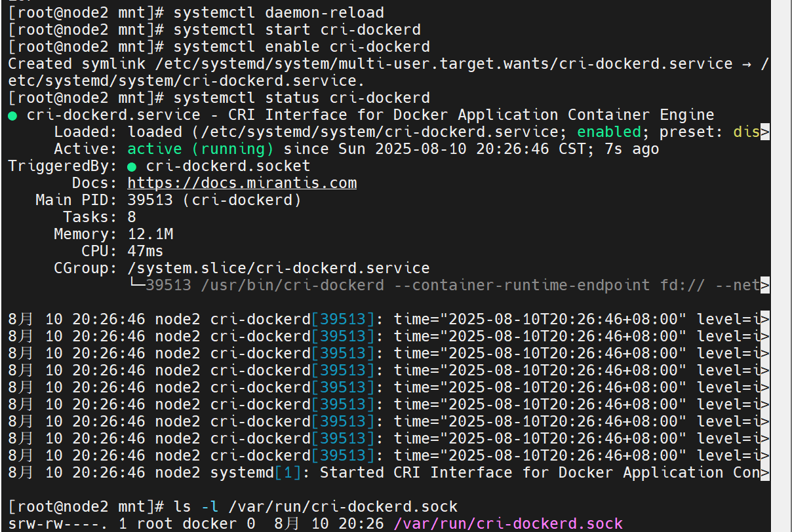Open the https://docs.mirantis.com docs link
Screen dimensions: 792x532
(242, 183)
